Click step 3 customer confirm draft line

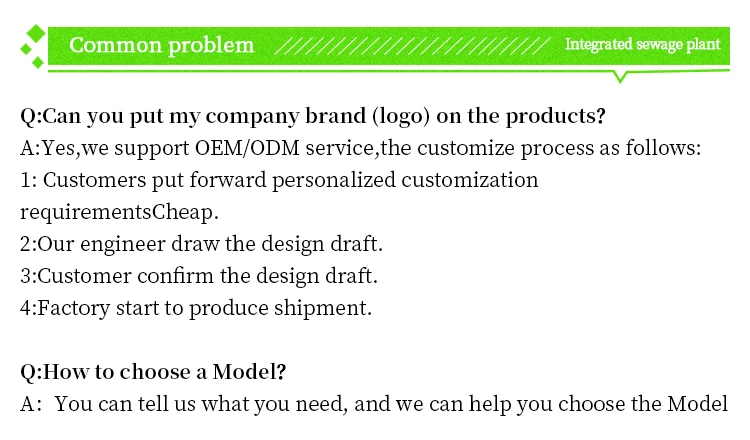point(199,276)
